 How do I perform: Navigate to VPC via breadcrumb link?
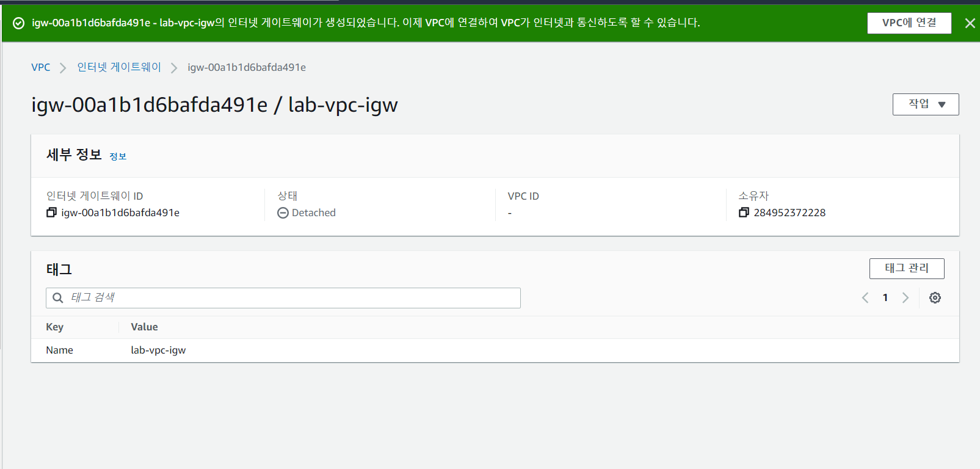coord(40,67)
